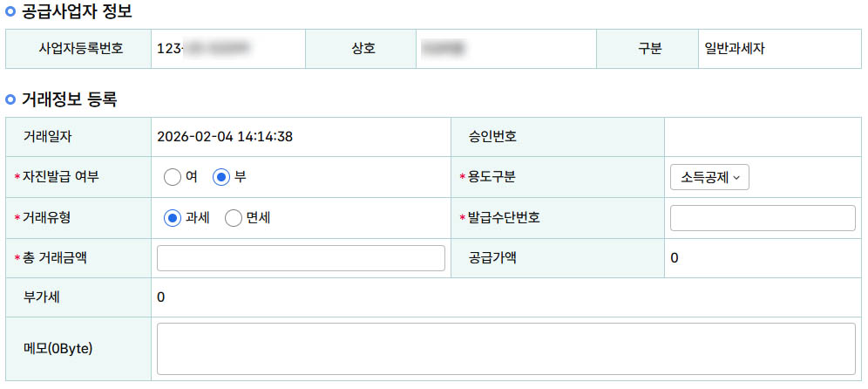Click the bullet icon beside 공급사업자 정보

[x=10, y=12]
